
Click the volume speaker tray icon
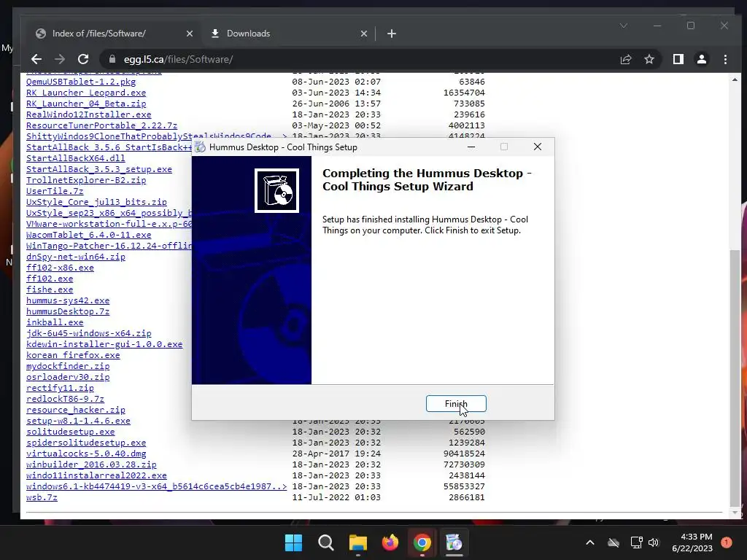click(x=654, y=542)
